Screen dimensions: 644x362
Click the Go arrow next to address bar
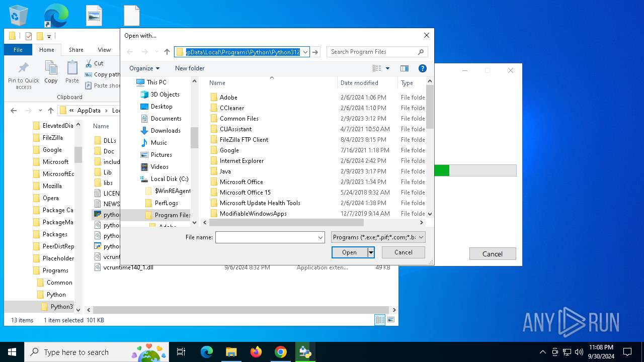tap(315, 52)
